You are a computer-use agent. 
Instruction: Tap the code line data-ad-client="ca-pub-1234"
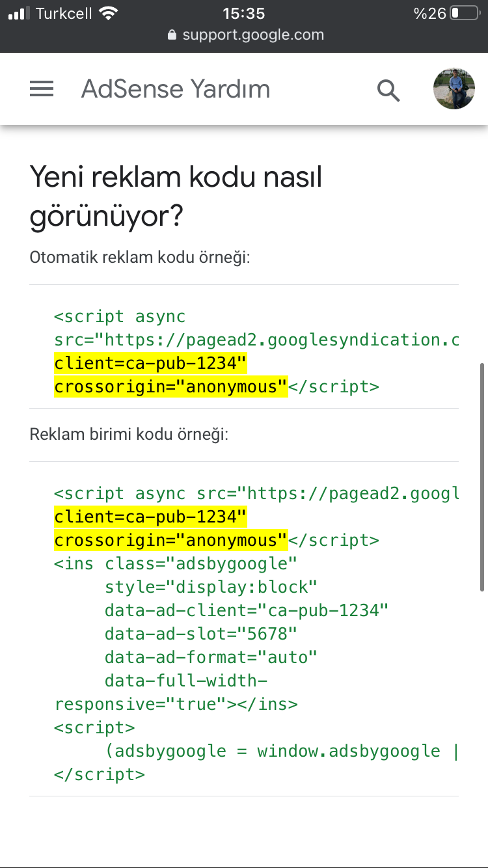click(247, 610)
